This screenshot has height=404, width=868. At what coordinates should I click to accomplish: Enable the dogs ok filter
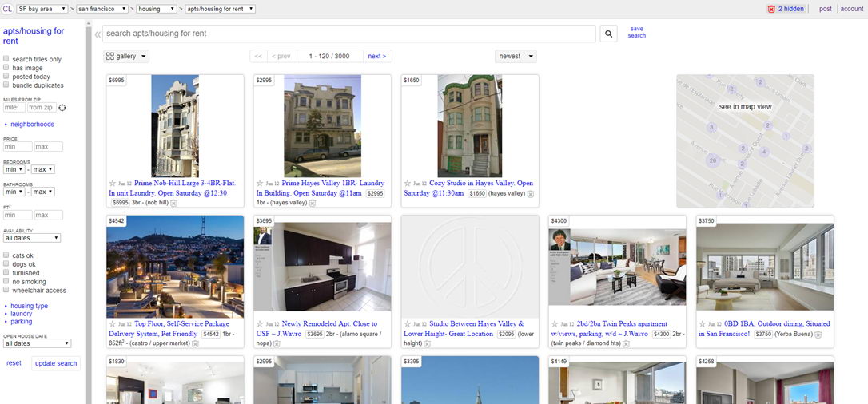(6, 264)
